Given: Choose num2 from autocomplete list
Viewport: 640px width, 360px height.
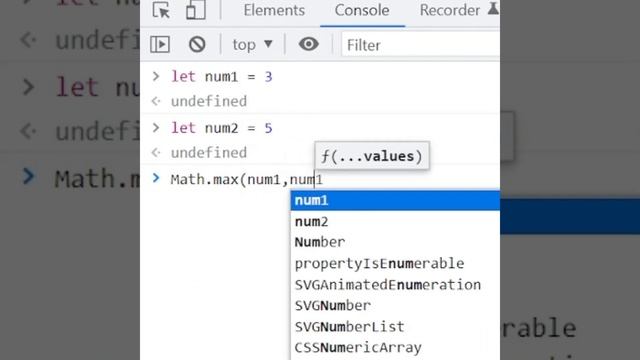Looking at the screenshot, I should (395, 222).
